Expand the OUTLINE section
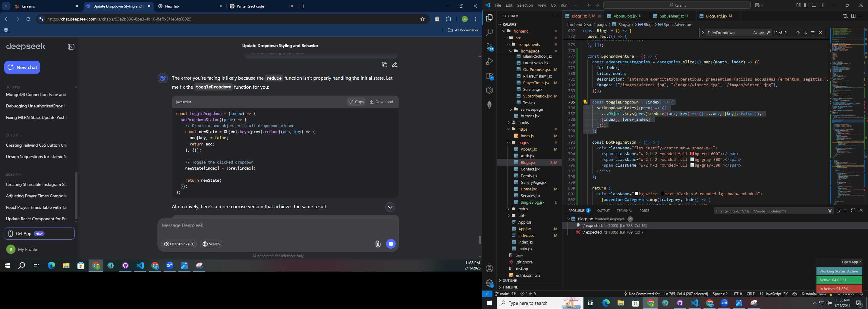Viewport: 868px width, 309px height. (x=529, y=281)
